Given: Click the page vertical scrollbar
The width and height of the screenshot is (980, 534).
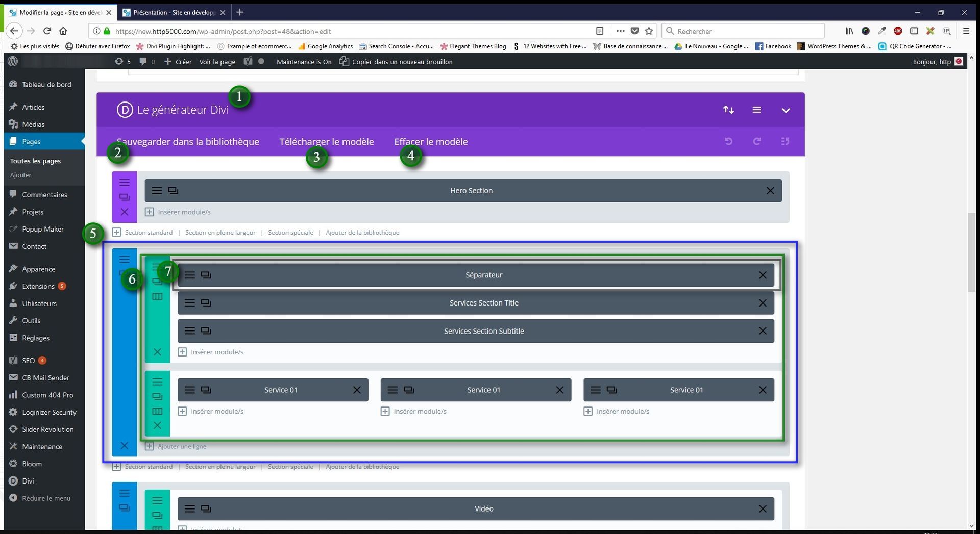Looking at the screenshot, I should [971, 252].
